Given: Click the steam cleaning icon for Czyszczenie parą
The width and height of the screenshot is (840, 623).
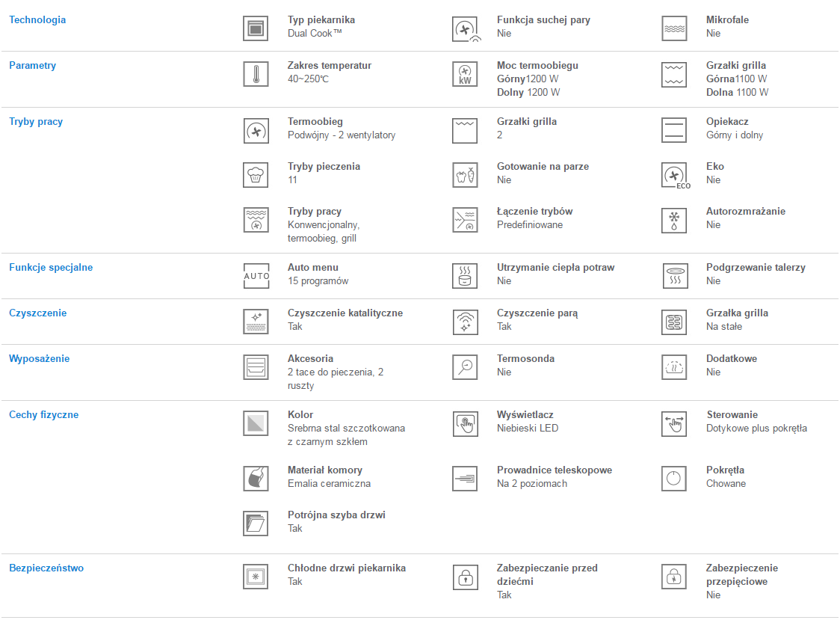Looking at the screenshot, I should click(x=465, y=322).
